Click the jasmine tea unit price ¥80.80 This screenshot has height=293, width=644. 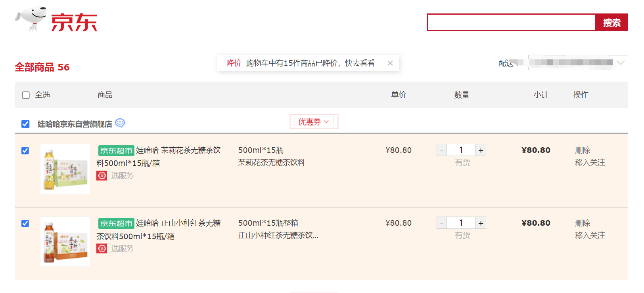coord(399,150)
